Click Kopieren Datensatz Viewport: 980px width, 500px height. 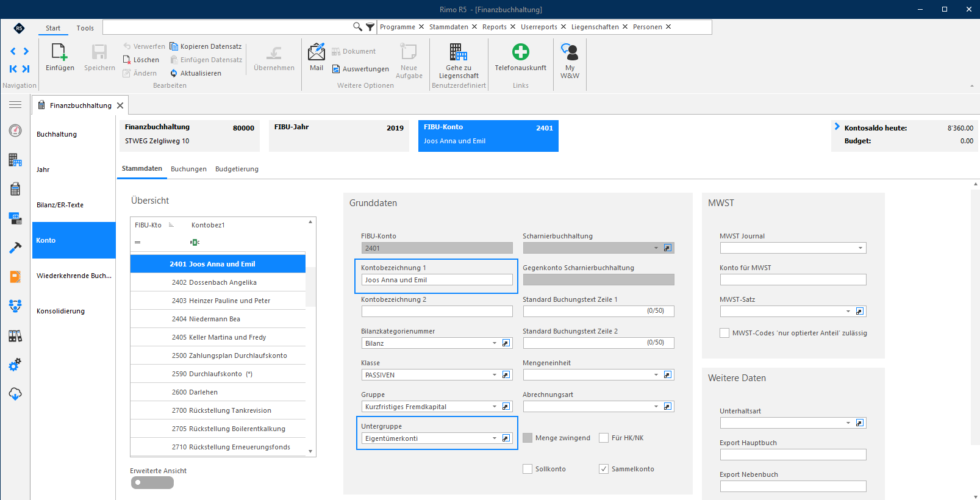tap(206, 46)
